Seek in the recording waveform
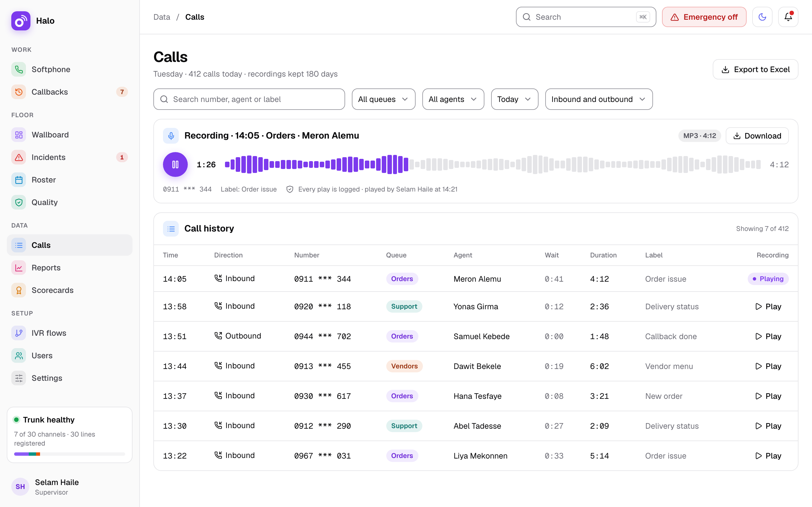The width and height of the screenshot is (812, 507). [x=493, y=165]
